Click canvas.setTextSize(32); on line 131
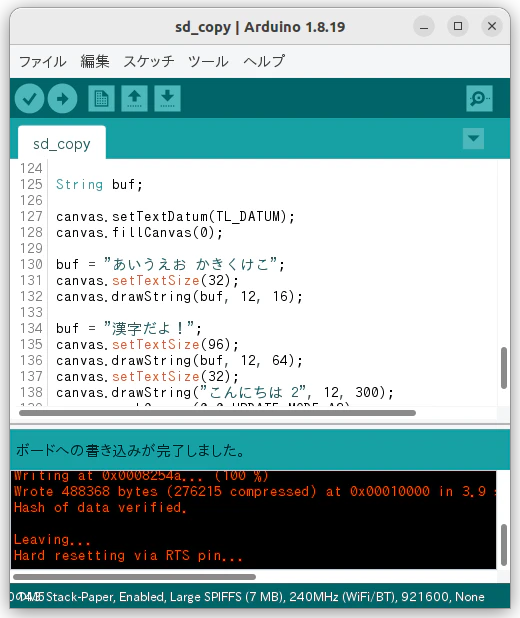 tap(147, 281)
